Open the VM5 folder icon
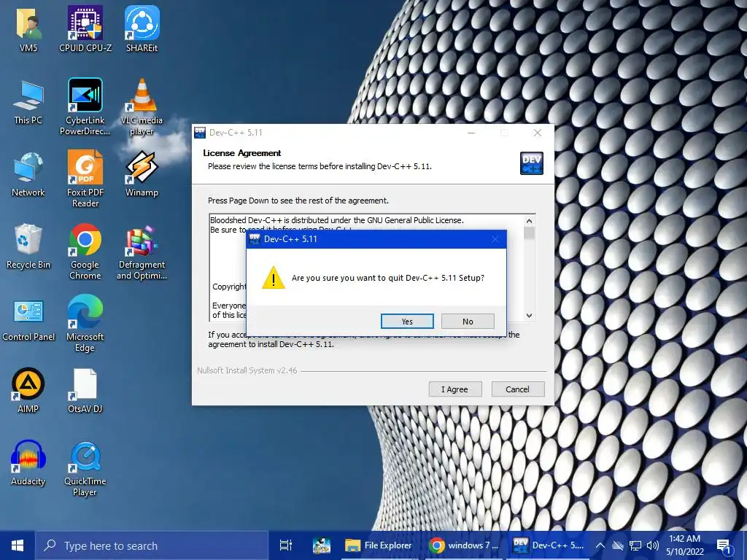This screenshot has width=747, height=560. tap(28, 28)
